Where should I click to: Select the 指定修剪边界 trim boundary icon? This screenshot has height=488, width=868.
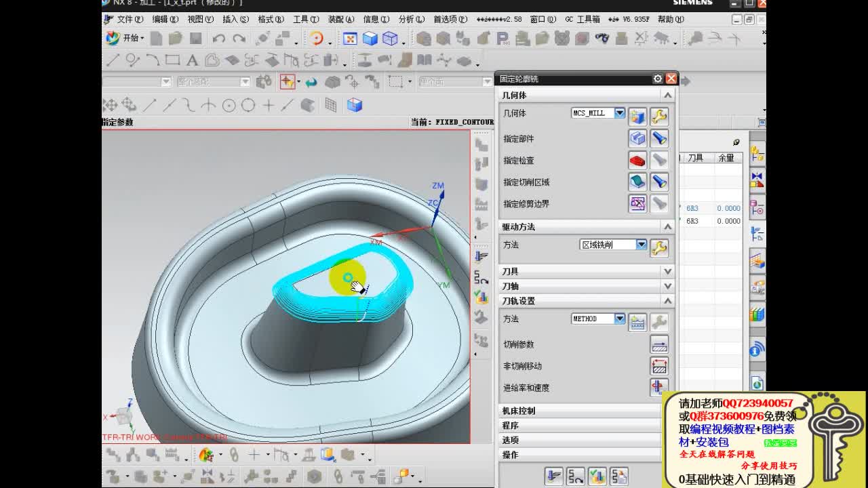[x=637, y=203]
